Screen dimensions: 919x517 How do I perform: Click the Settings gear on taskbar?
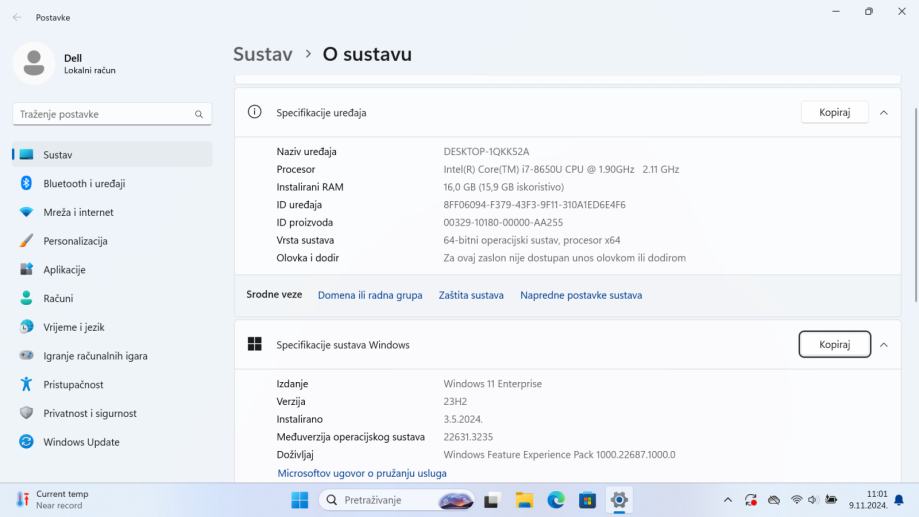(619, 500)
